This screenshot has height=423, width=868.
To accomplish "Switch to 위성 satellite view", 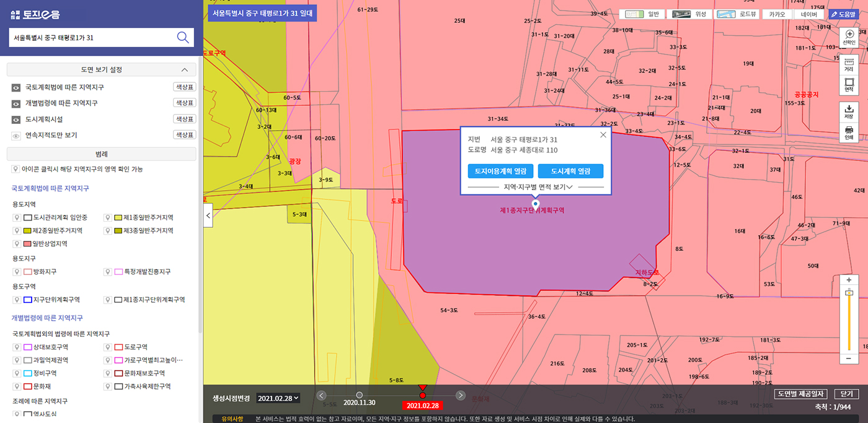I will click(689, 14).
